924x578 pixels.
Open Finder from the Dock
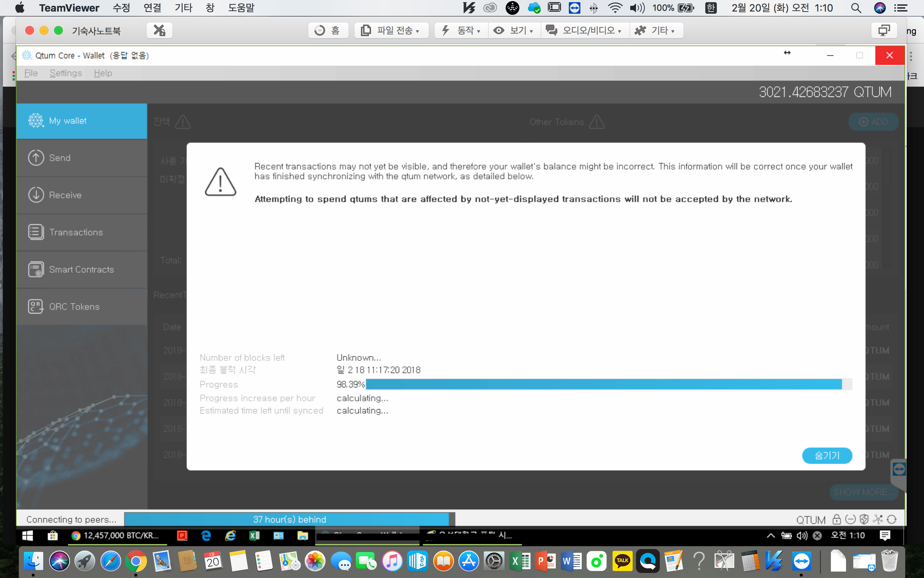pyautogui.click(x=33, y=561)
